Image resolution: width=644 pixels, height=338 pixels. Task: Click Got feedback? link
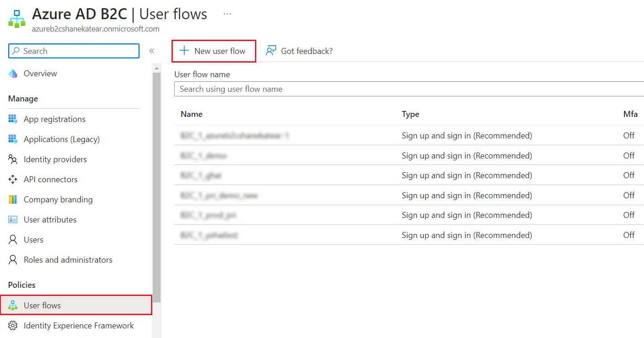pos(307,51)
